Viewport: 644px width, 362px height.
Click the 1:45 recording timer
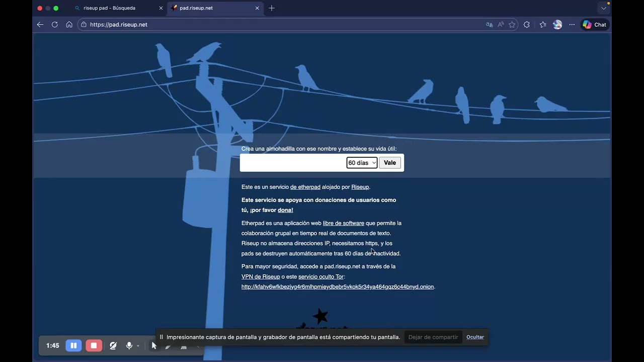coord(53,345)
